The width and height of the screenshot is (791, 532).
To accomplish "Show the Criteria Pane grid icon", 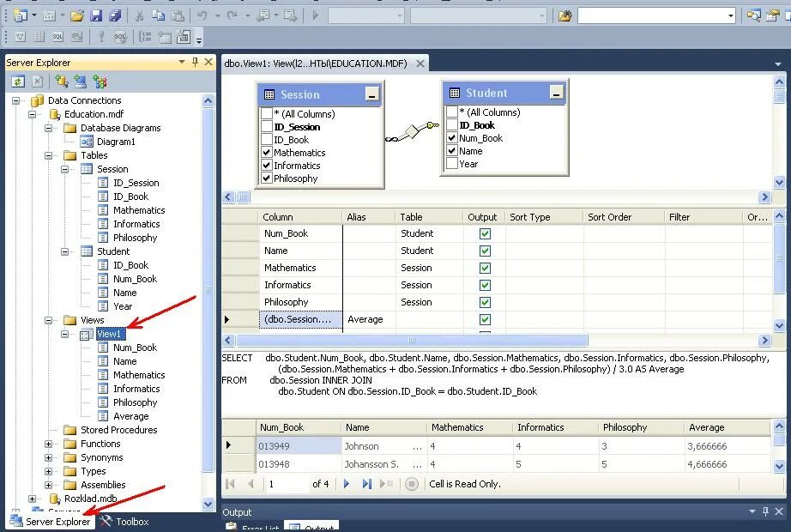I will pos(39,36).
